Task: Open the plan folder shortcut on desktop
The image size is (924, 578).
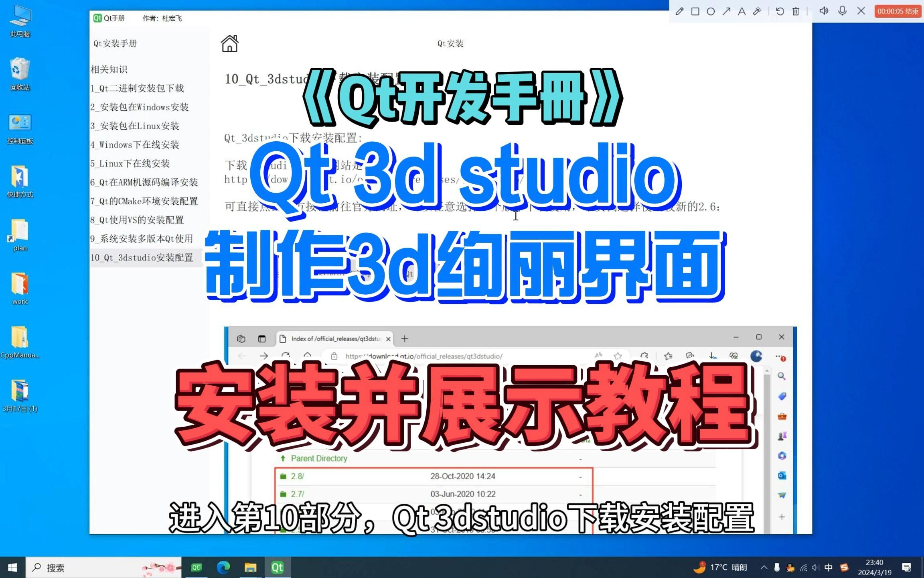Action: (20, 235)
